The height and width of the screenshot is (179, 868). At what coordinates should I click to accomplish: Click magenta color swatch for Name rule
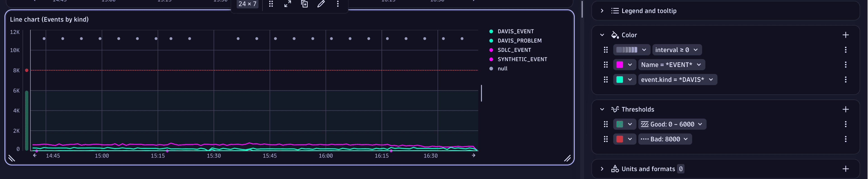[x=620, y=65]
